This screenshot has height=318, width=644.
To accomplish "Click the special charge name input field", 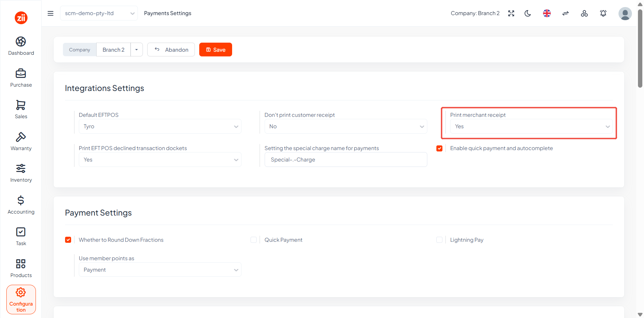I will [x=346, y=160].
